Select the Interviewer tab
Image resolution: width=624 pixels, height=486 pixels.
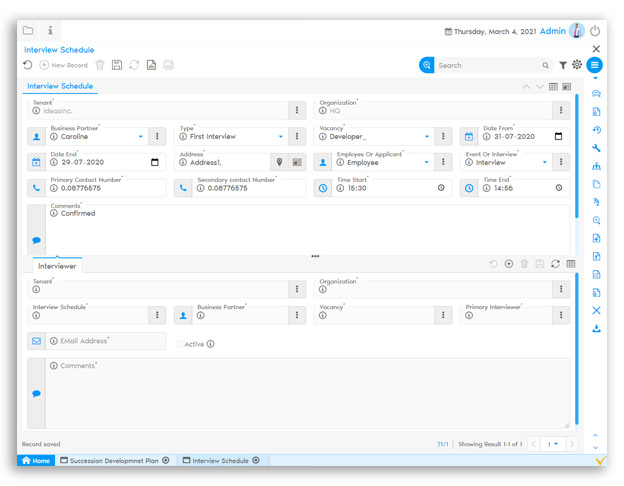coord(57,266)
